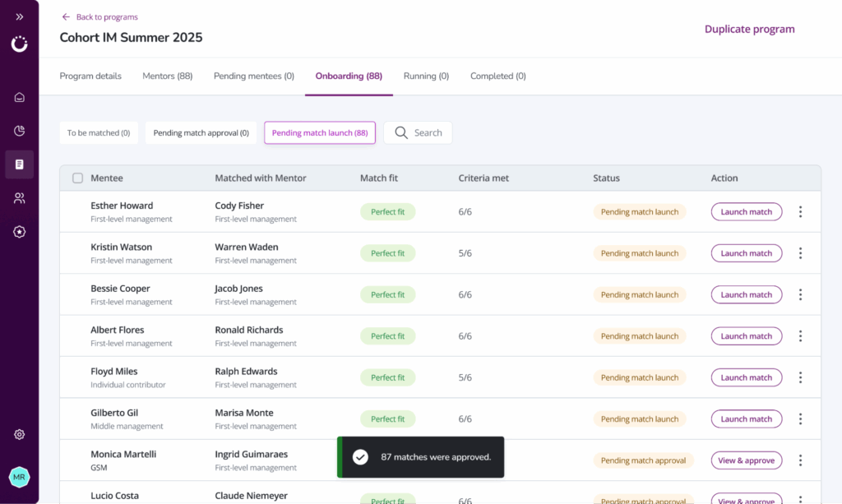The width and height of the screenshot is (842, 504).
Task: Click Duplicate program
Action: point(749,29)
